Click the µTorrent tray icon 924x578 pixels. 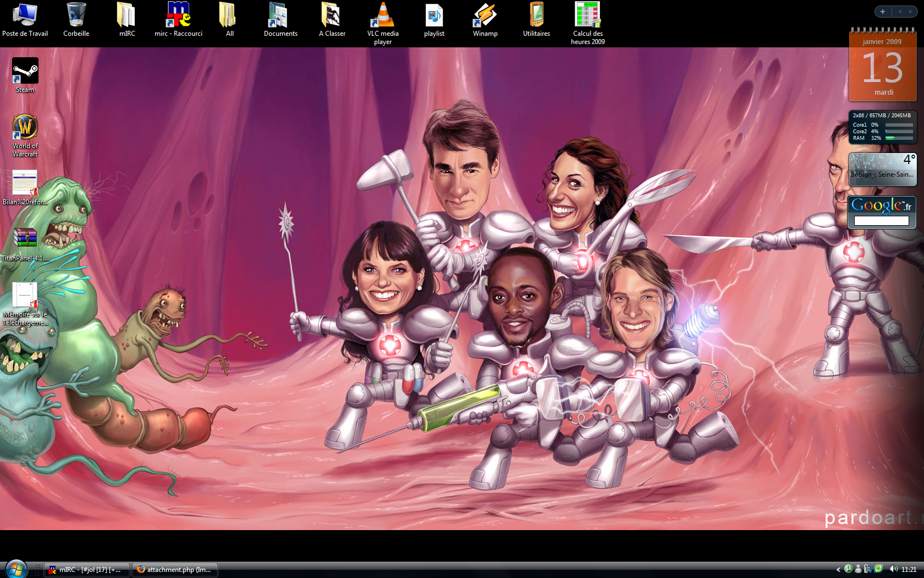[x=849, y=569]
